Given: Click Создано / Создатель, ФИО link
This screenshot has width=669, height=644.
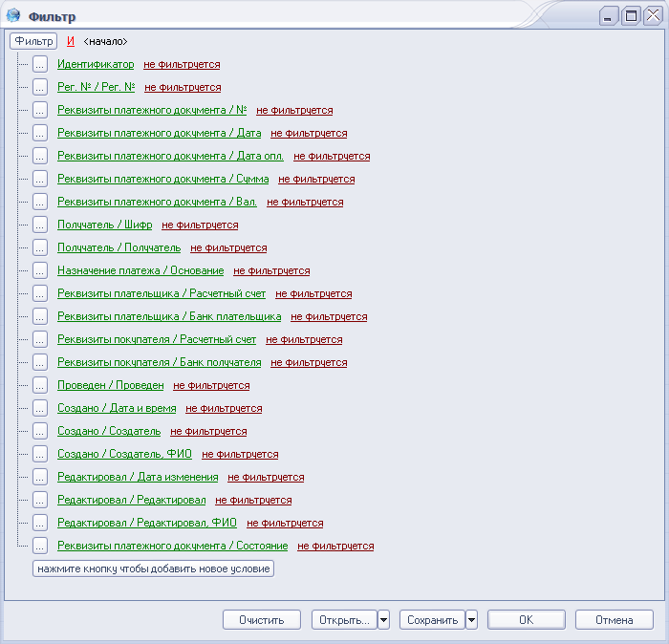Looking at the screenshot, I should pos(124,454).
